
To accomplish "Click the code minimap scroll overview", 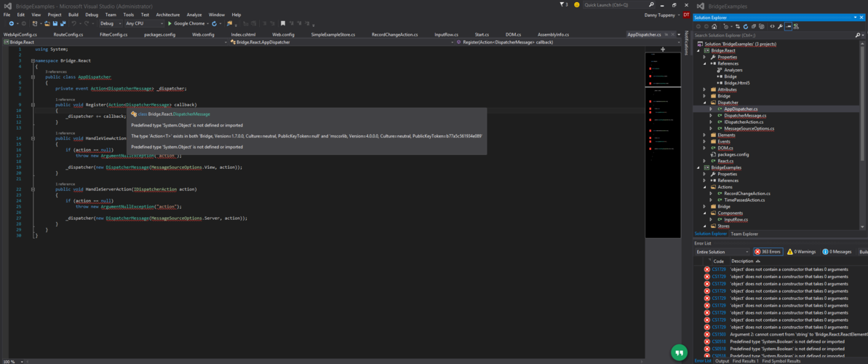I will pos(663,145).
